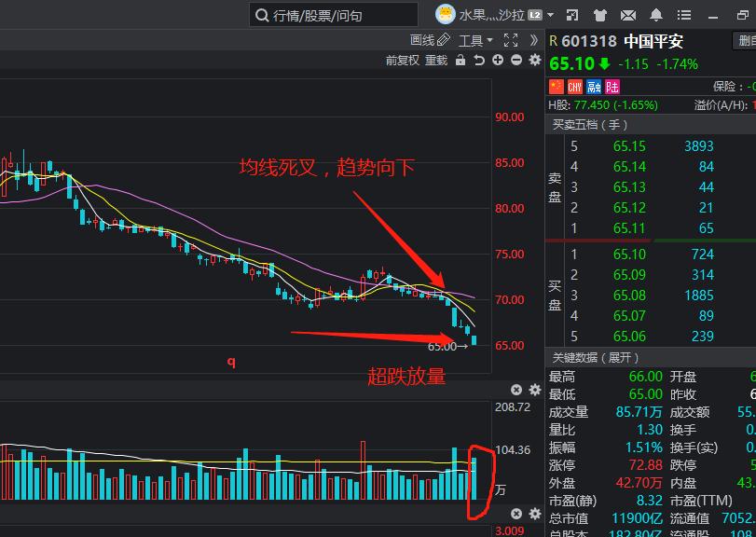Image resolution: width=756 pixels, height=537 pixels.
Task: Toggle the lock icon on chart toolbar
Action: (460, 60)
